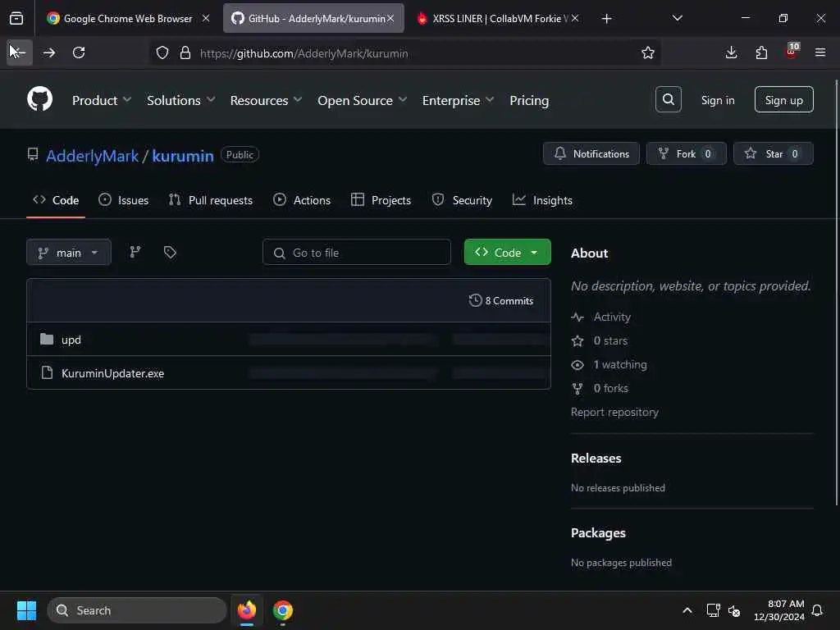This screenshot has width=840, height=630.
Task: Click the Sign up button
Action: click(783, 99)
